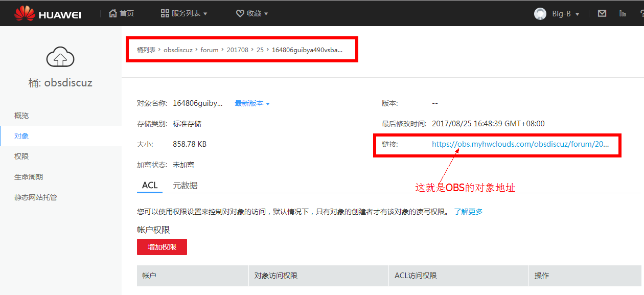Image resolution: width=644 pixels, height=295 pixels.
Task: Open the 服务列表 services dropdown
Action: pos(184,13)
